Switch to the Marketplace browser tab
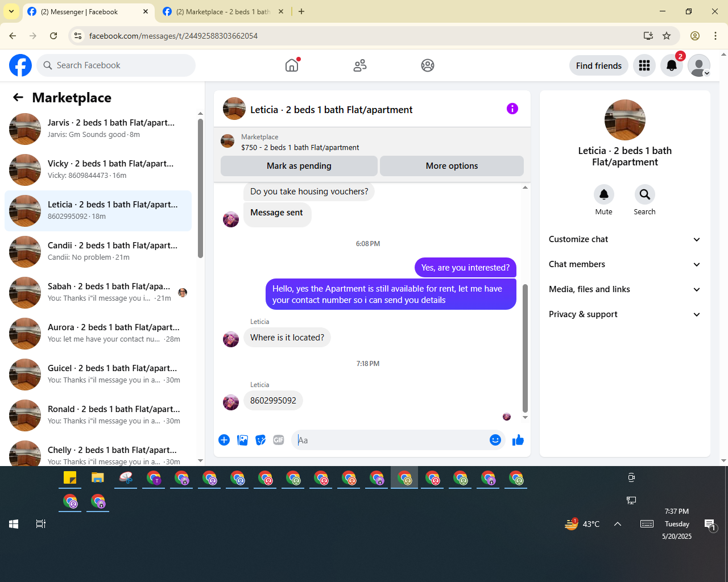 pos(223,12)
